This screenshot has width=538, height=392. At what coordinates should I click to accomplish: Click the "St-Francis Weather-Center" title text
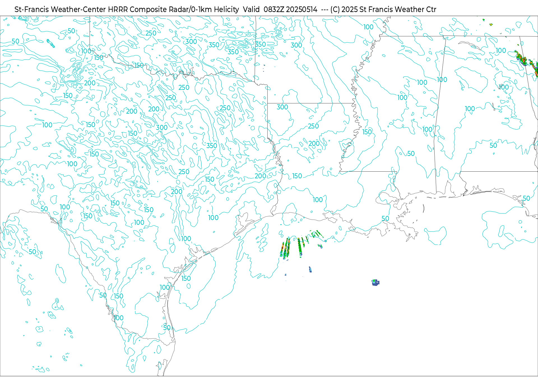tap(60, 10)
